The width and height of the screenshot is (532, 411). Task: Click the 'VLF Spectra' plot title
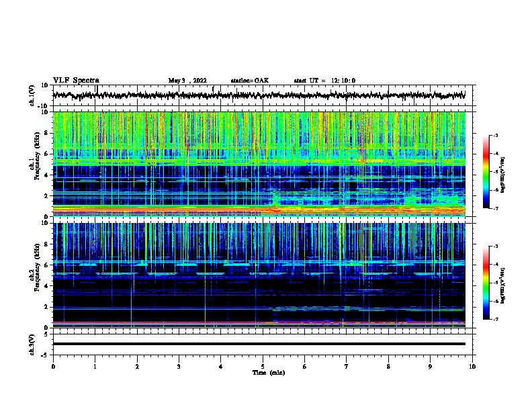coord(76,80)
